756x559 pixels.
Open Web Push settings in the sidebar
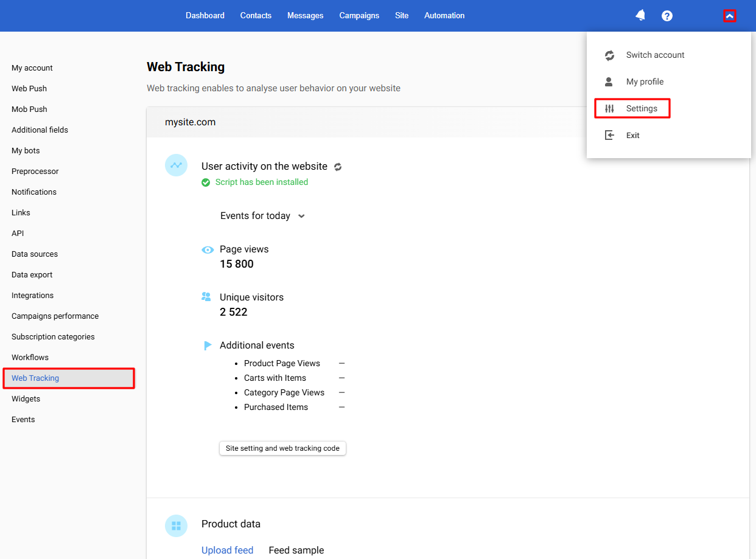click(x=29, y=89)
